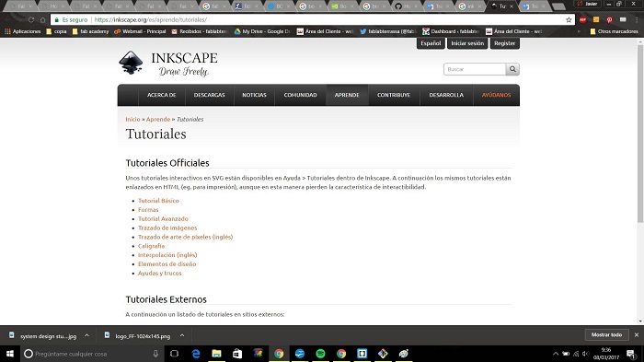Click Iniciar sesión button

(x=467, y=43)
